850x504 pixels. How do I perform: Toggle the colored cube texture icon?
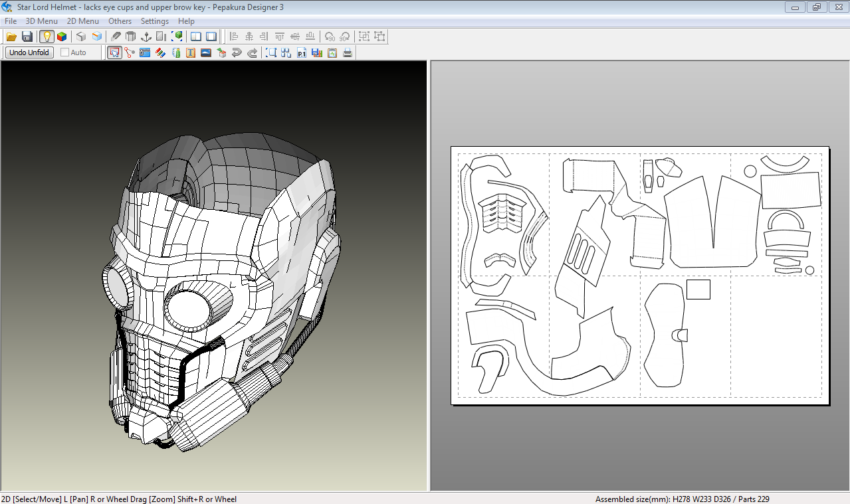tap(62, 37)
